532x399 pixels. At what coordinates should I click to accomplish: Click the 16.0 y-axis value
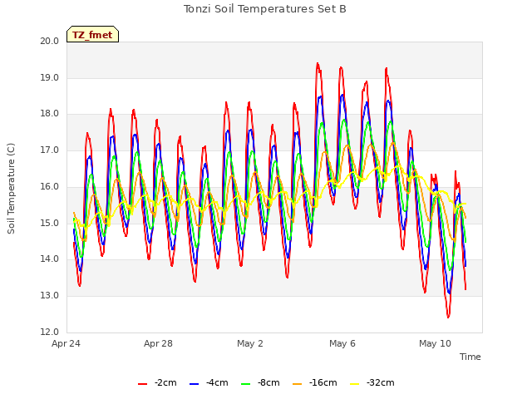[50, 186]
